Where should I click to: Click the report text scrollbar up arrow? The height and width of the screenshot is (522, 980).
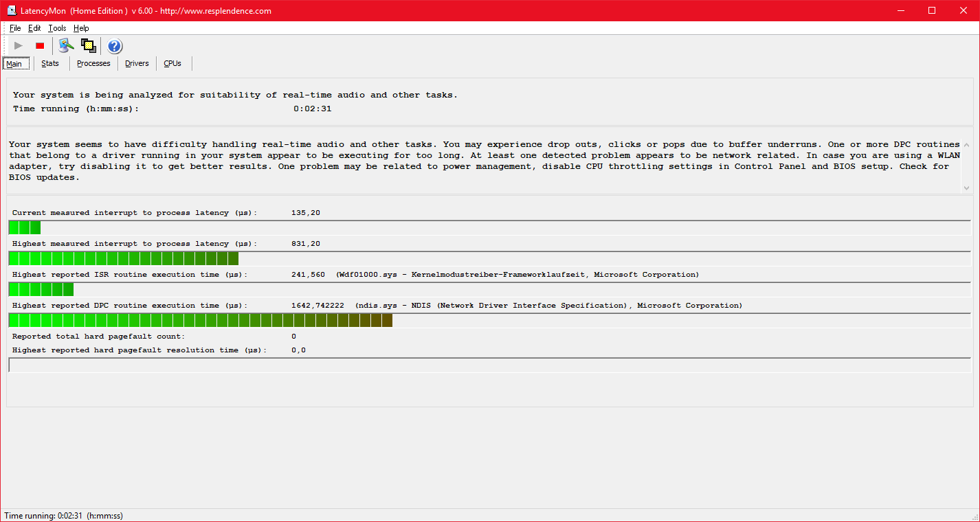(966, 145)
